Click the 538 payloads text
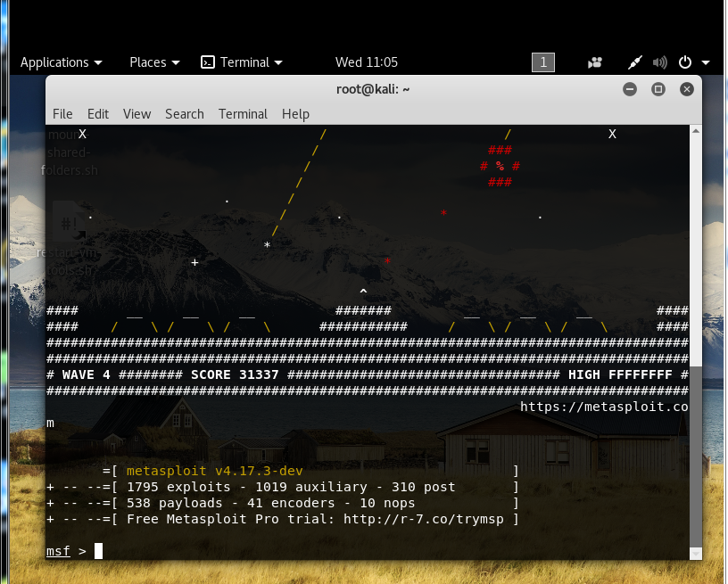 (174, 503)
